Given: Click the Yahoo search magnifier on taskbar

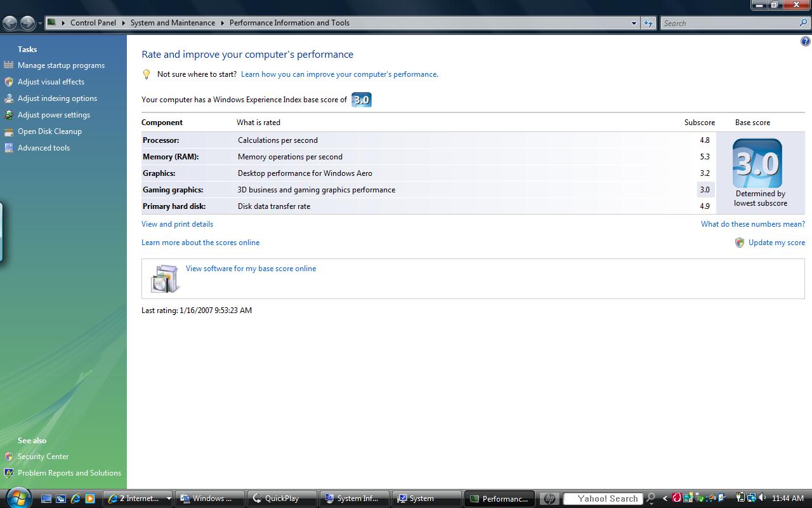Looking at the screenshot, I should (x=651, y=498).
